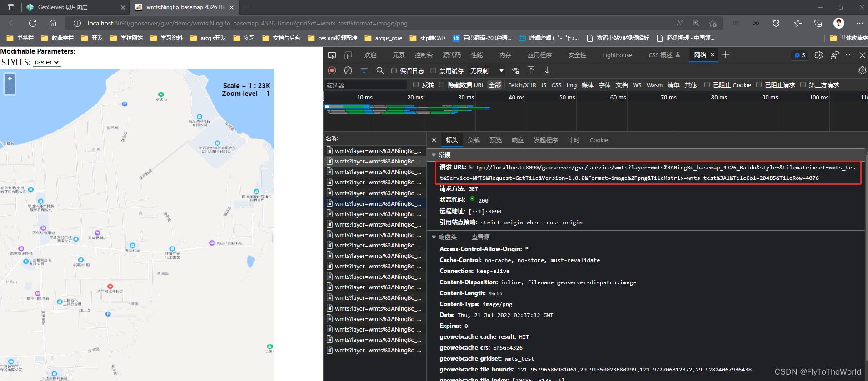Screen dimensions: 868x381
Task: Switch to the Lighthouse tab
Action: (617, 55)
